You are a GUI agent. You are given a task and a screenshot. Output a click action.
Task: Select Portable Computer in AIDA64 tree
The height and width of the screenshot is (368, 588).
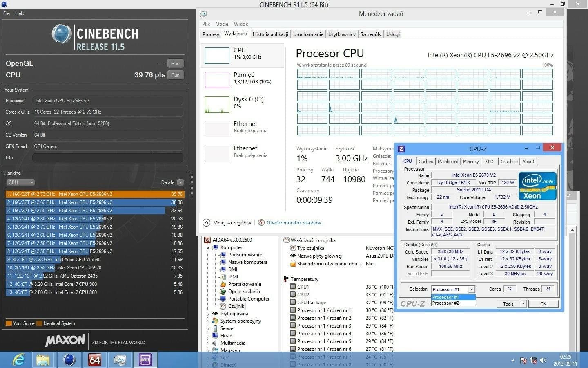[x=249, y=299]
